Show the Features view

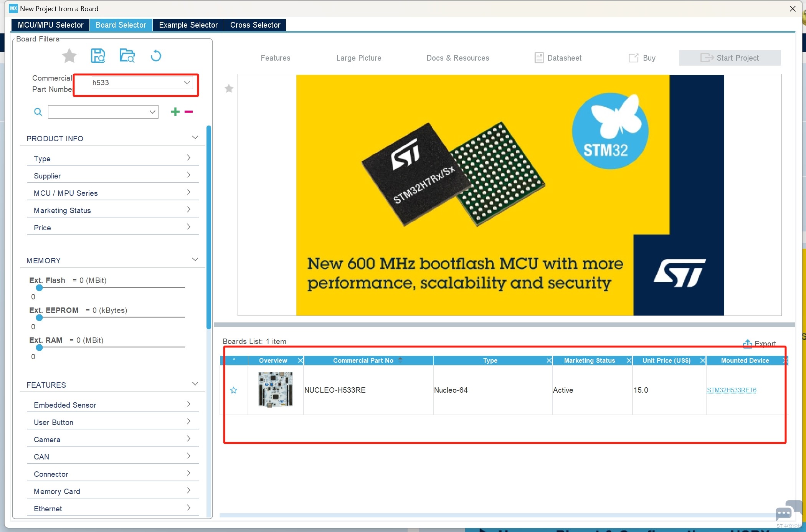point(276,58)
